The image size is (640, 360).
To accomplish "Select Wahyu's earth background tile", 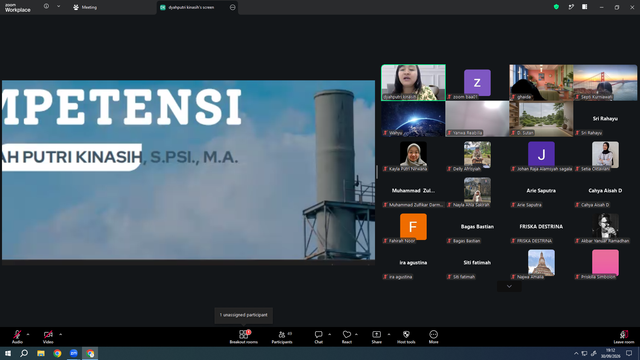I will click(x=413, y=119).
